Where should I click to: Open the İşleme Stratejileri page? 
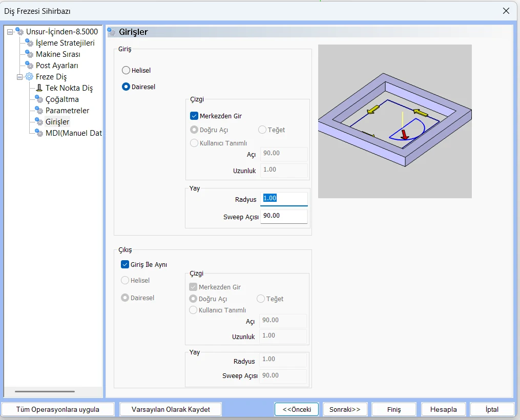pyautogui.click(x=65, y=43)
